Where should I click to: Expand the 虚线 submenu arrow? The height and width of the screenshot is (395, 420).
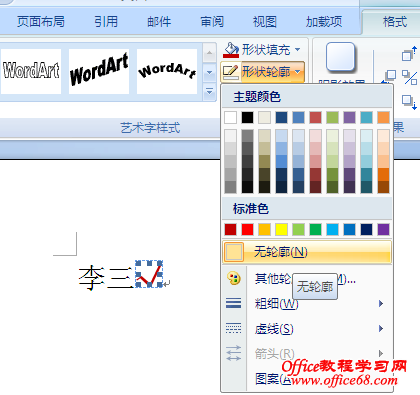coord(381,329)
